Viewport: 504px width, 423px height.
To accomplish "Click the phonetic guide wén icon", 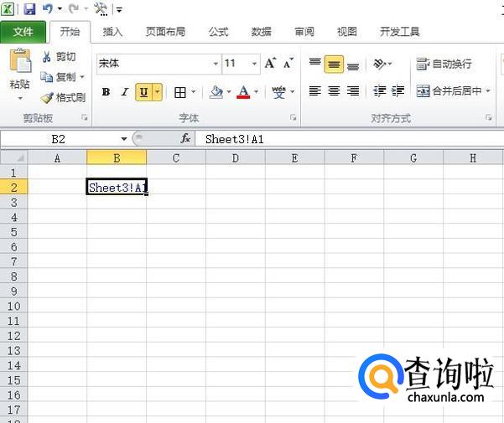I will [x=278, y=92].
